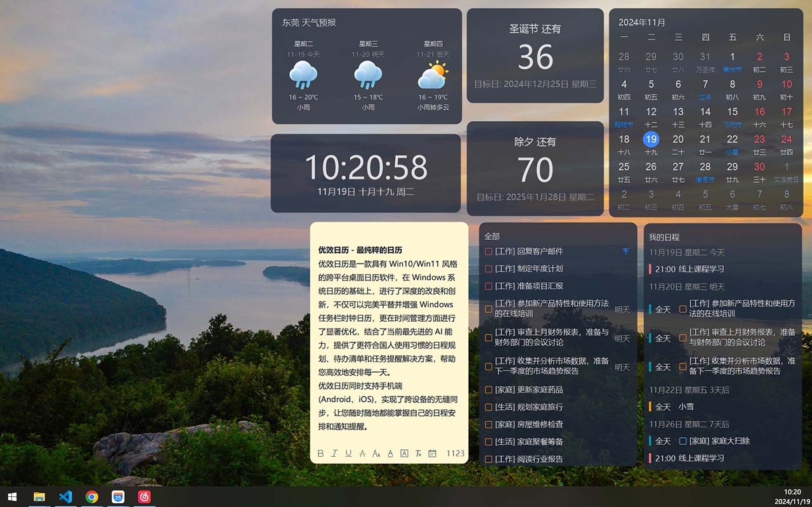Click the 21:00 线上课程学习 event under 11月19日
This screenshot has height=507, width=812.
[690, 268]
